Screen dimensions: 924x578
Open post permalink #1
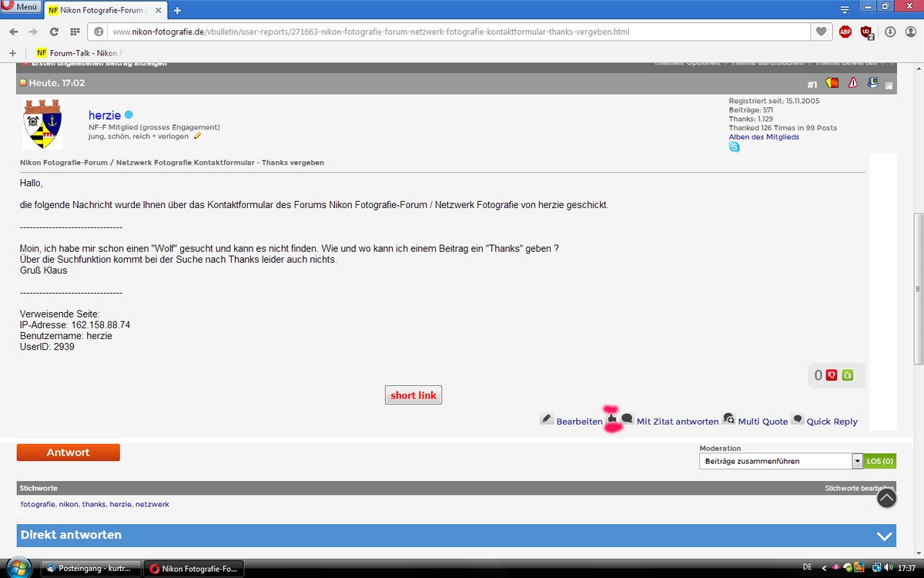coord(812,84)
